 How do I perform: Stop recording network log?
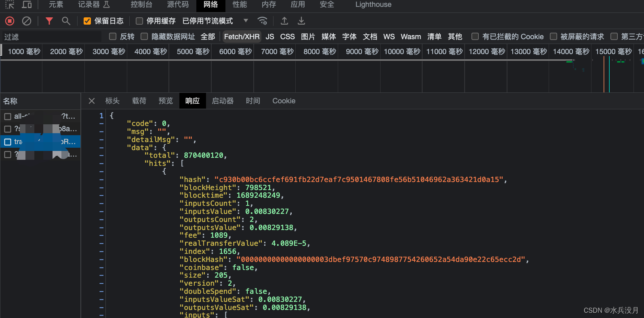10,21
